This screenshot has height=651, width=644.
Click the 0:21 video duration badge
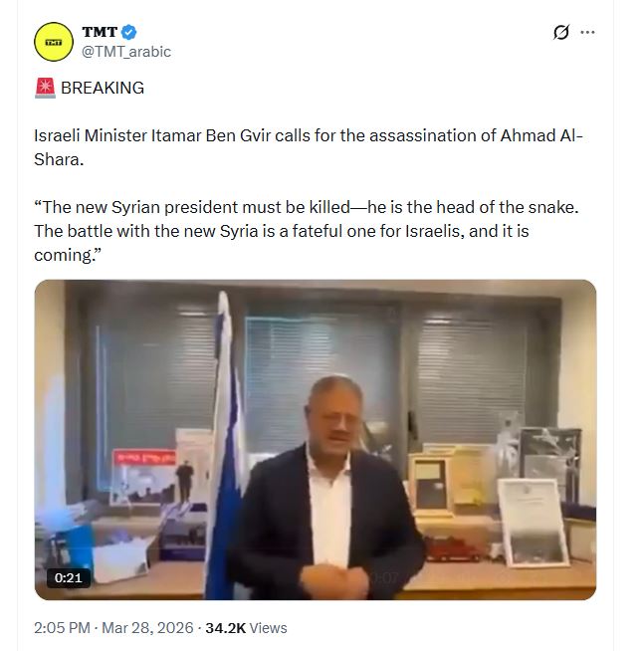69,577
